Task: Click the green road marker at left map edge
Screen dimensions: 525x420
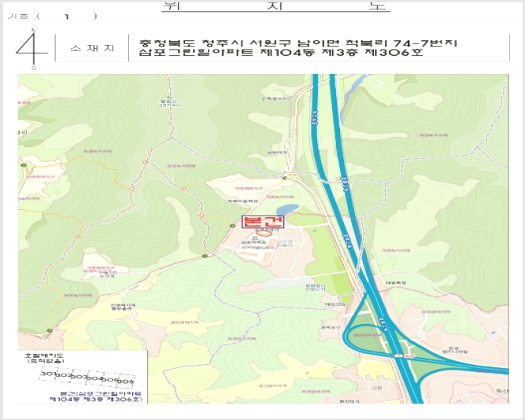Action: [24, 165]
